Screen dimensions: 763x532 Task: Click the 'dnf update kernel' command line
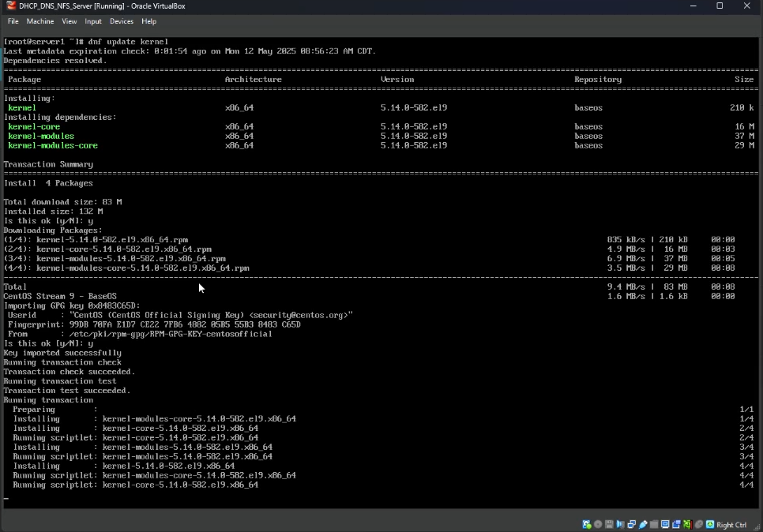pos(85,42)
